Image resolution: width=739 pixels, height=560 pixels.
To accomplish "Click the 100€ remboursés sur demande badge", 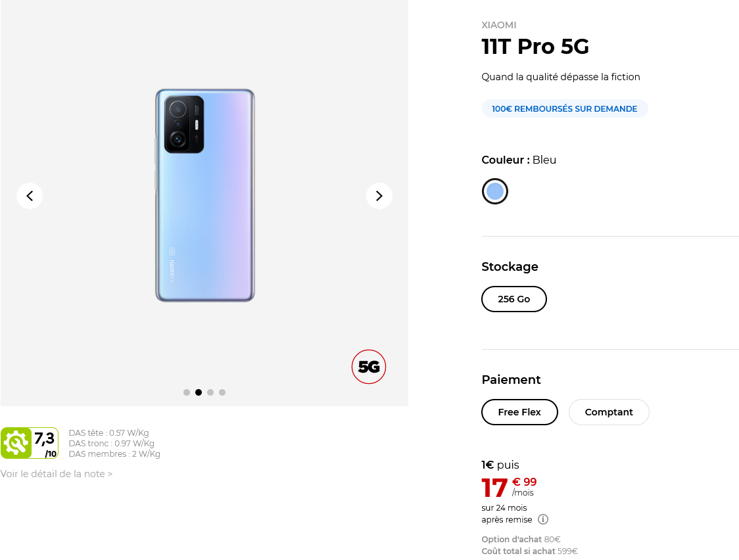I will 565,108.
